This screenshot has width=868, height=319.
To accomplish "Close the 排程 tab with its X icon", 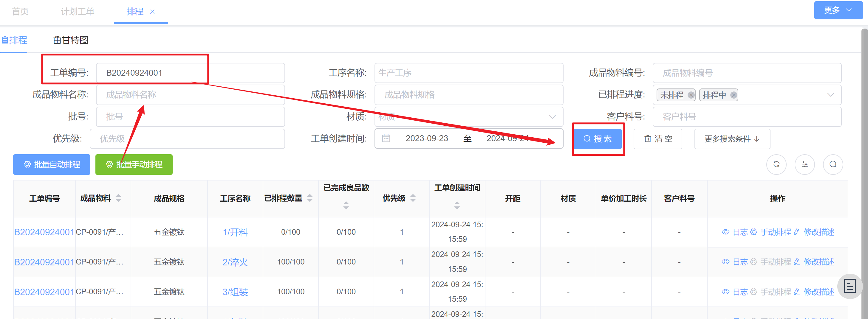I will pos(152,12).
